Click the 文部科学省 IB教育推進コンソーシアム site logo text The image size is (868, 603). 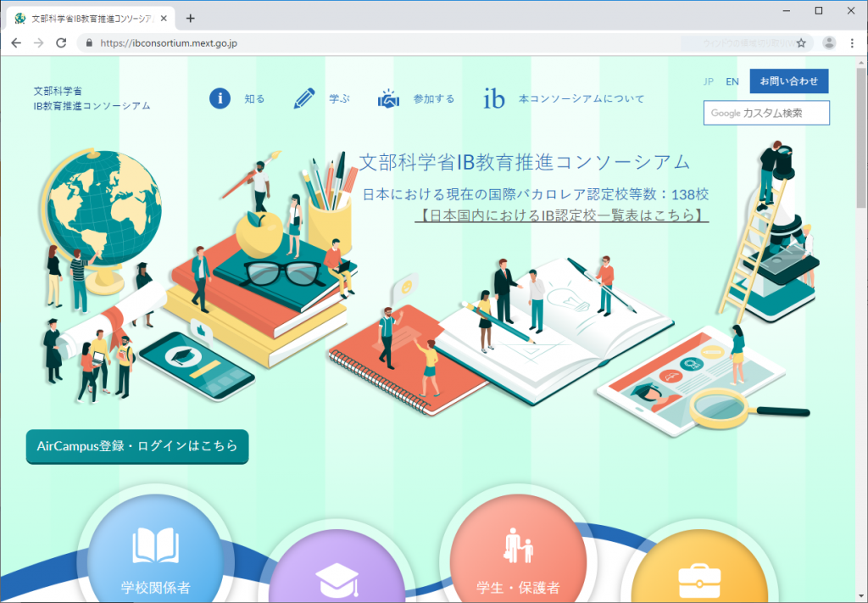(92, 98)
